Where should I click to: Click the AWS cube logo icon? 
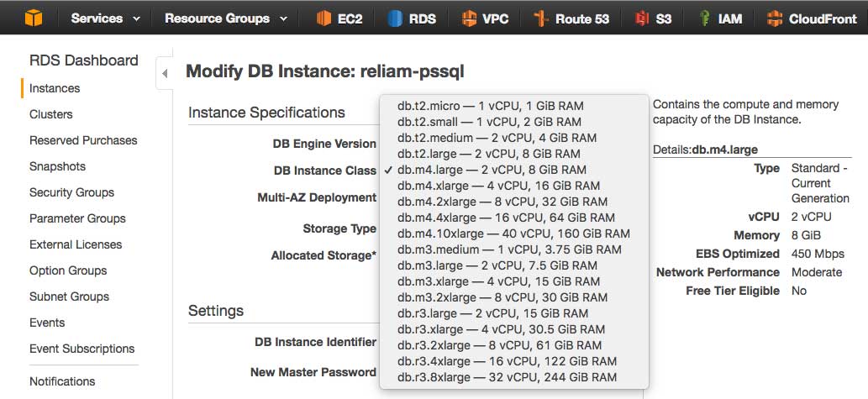[x=32, y=18]
